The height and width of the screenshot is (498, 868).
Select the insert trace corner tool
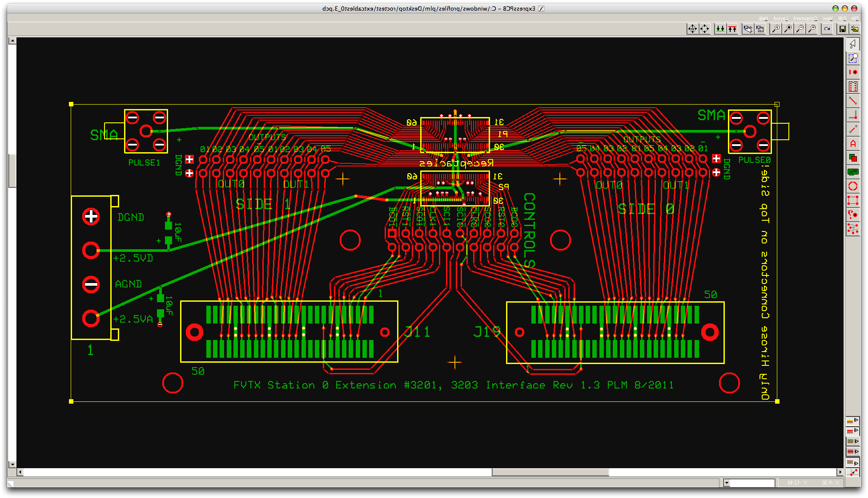853,115
